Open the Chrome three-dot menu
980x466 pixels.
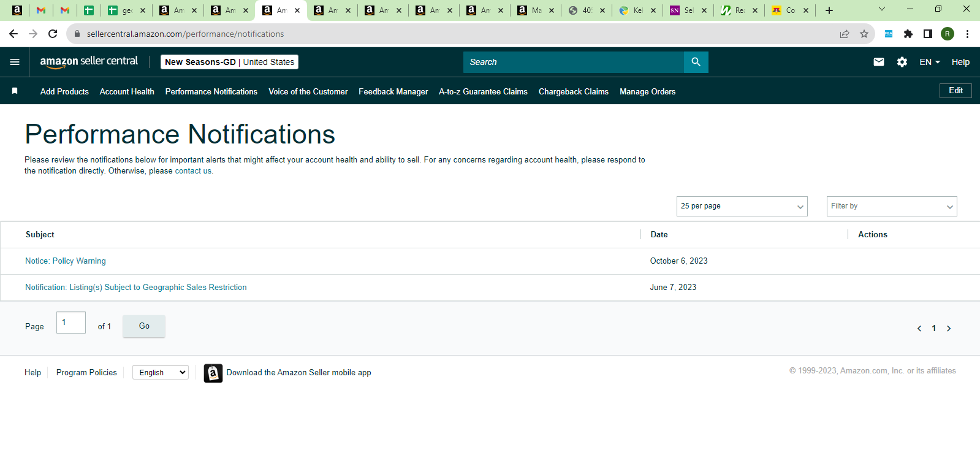pos(967,34)
